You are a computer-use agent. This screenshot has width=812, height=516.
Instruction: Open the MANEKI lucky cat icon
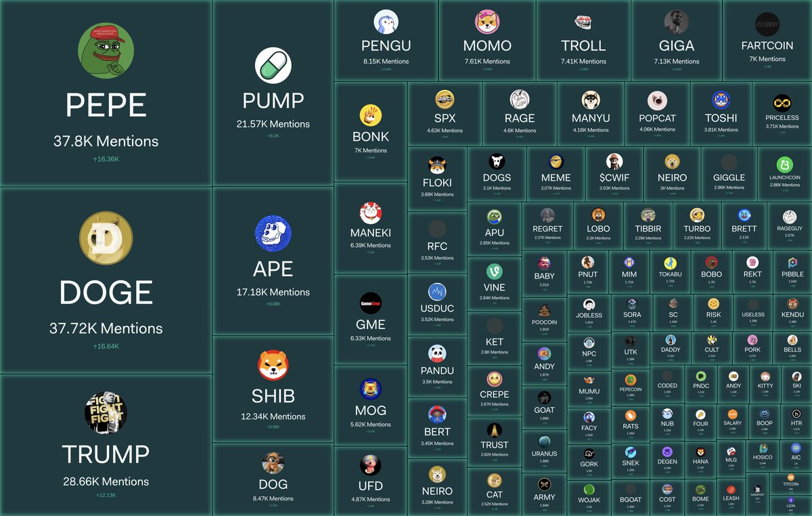click(371, 213)
